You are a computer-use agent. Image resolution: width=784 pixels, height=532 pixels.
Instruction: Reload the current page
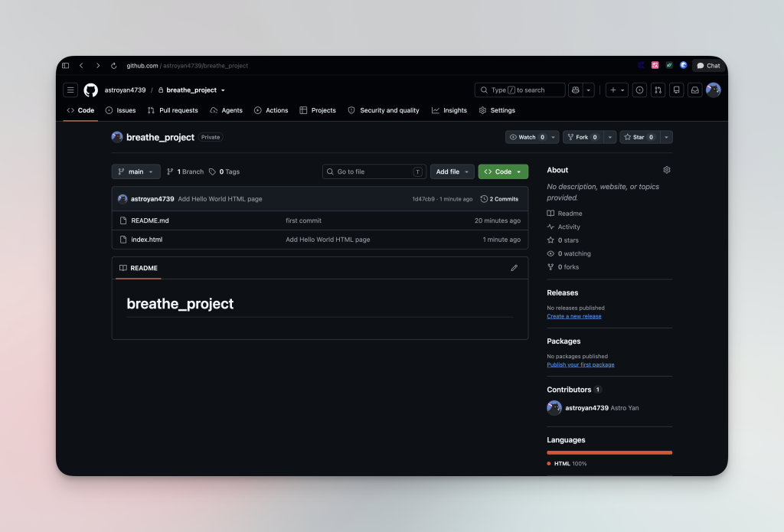[x=114, y=66]
